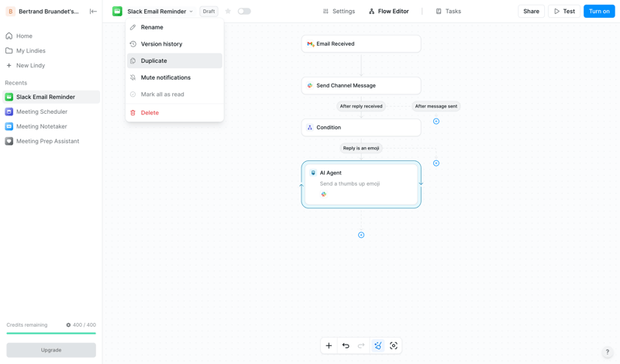Open Meeting Notetaker from Recents
The image size is (620, 364).
pyautogui.click(x=51, y=126)
